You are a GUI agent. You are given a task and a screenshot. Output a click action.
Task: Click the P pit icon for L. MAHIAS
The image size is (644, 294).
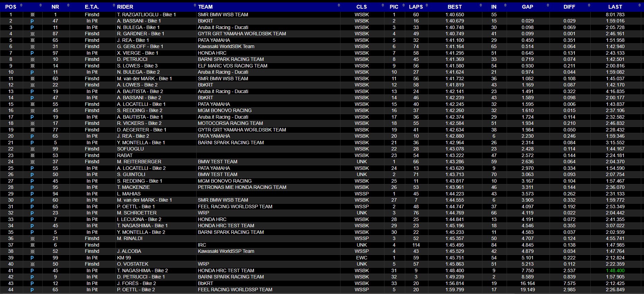[32, 194]
